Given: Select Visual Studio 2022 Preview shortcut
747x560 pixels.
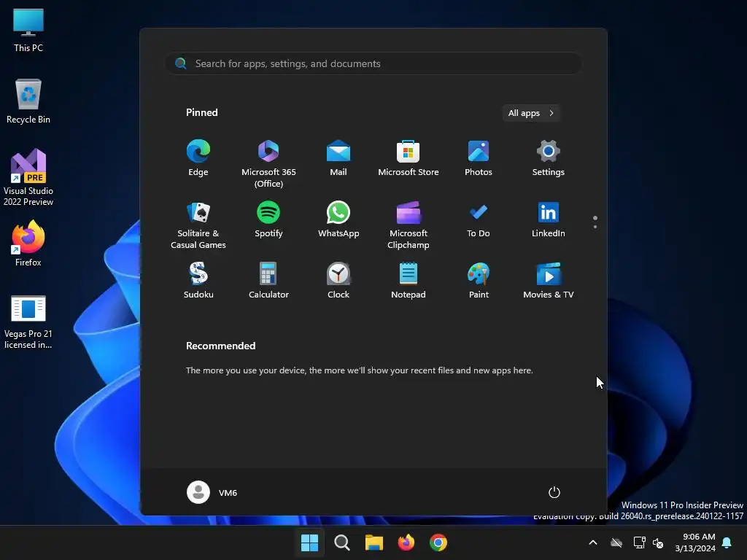Looking at the screenshot, I should (x=28, y=177).
